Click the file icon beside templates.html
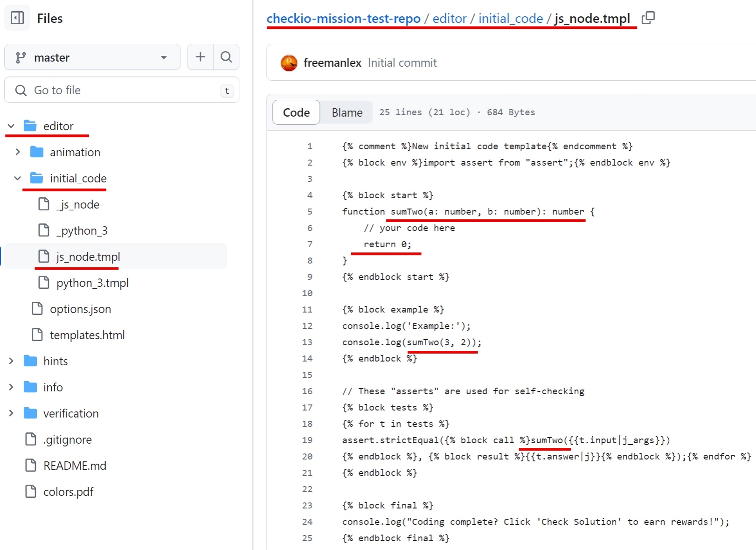The width and height of the screenshot is (756, 550). 37,334
